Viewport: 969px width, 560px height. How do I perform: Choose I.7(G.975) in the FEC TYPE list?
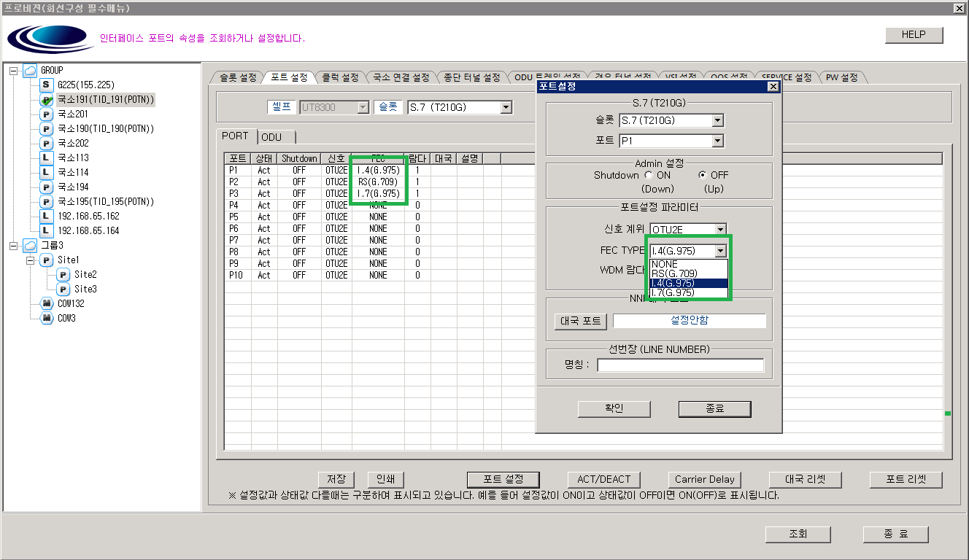689,292
